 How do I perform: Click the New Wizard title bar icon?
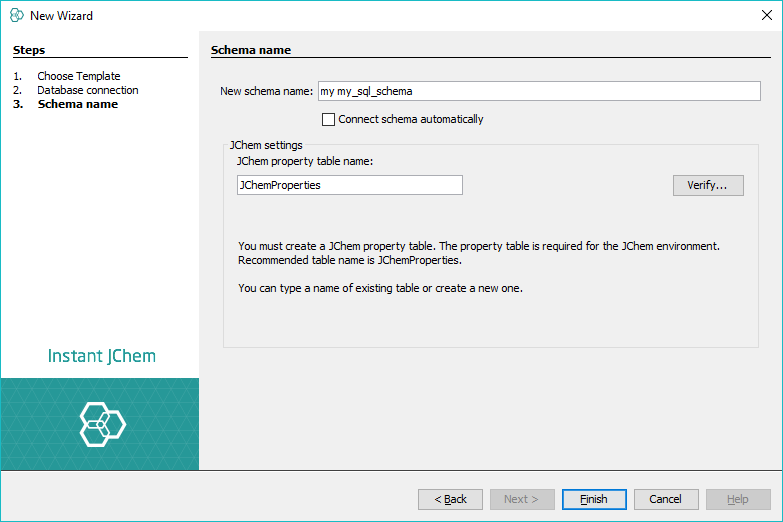[16, 15]
